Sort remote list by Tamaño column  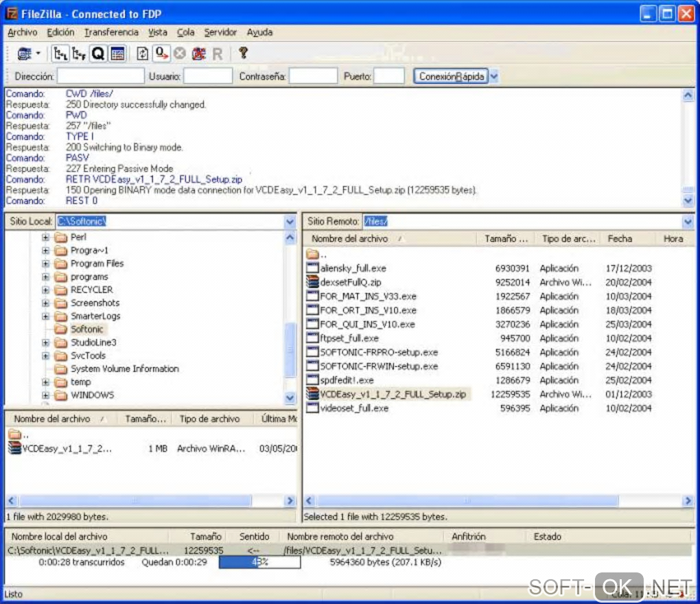[506, 239]
